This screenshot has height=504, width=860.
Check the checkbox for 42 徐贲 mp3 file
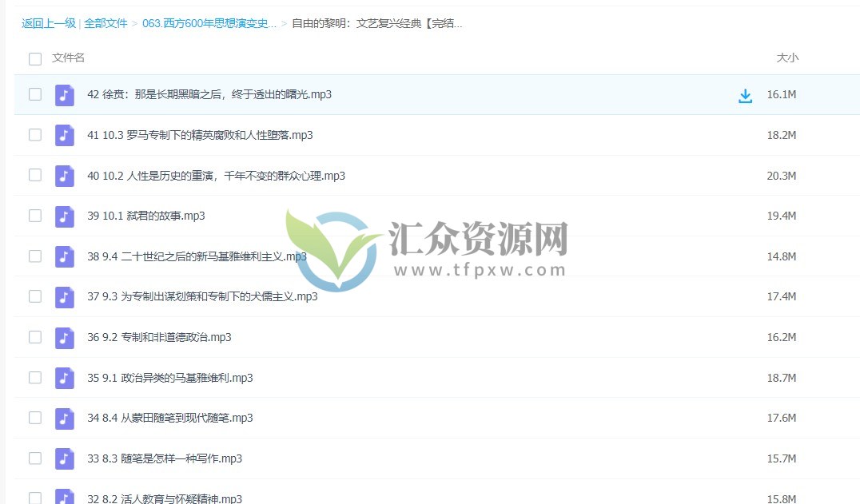(34, 94)
